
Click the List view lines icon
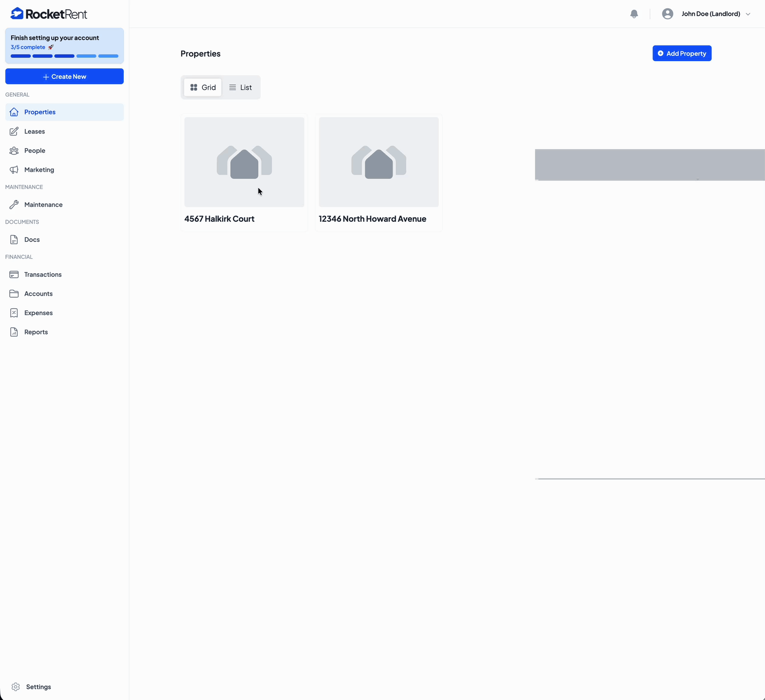pyautogui.click(x=233, y=87)
